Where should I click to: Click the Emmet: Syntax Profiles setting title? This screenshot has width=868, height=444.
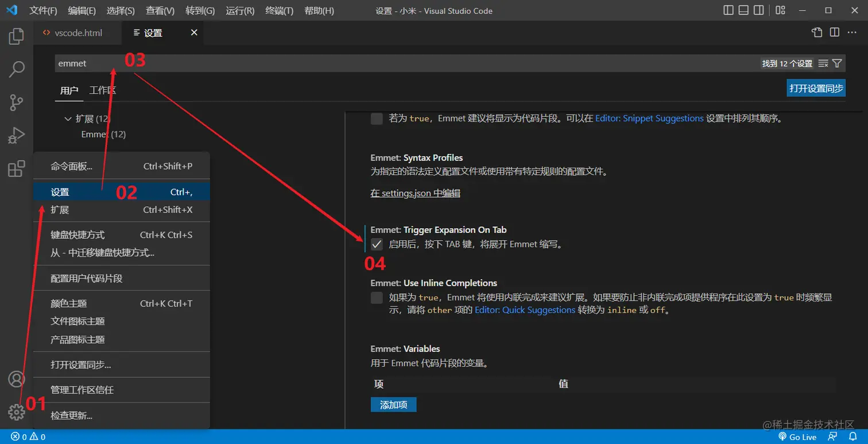(417, 157)
